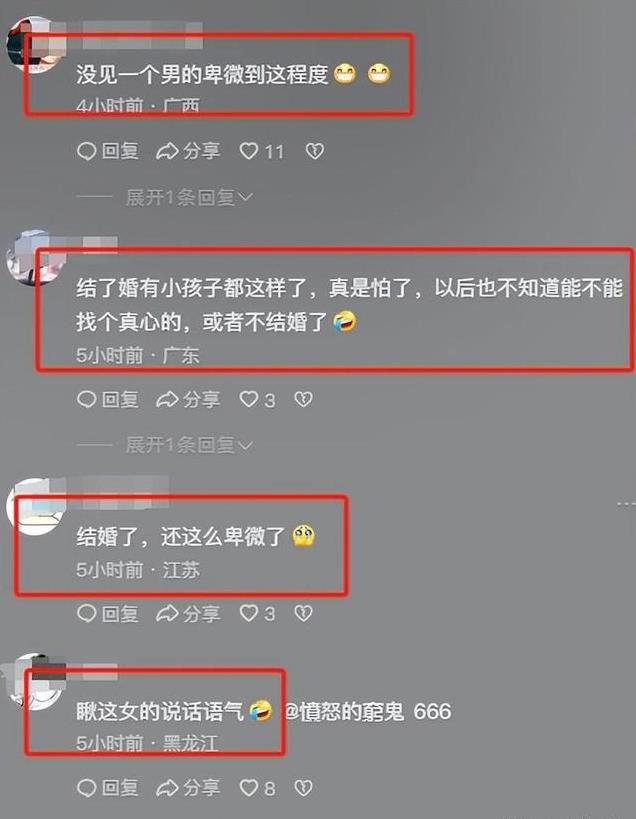Share the Heilongjiang comment
This screenshot has width=636, height=819.
pos(188,788)
